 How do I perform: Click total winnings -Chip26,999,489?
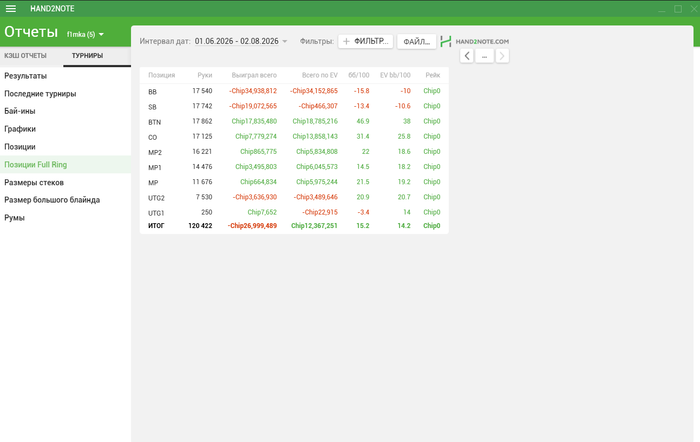252,226
